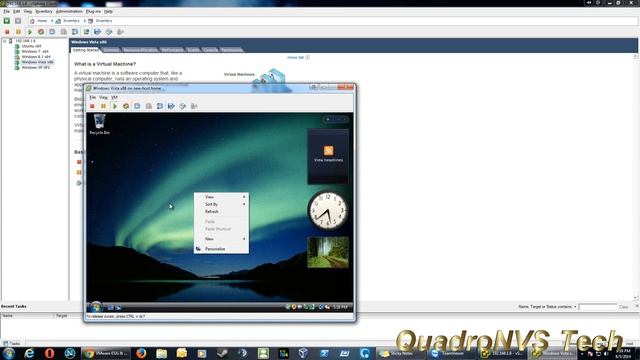640x360 pixels.
Task: Click recent tasks filter input field
Action: point(597,307)
